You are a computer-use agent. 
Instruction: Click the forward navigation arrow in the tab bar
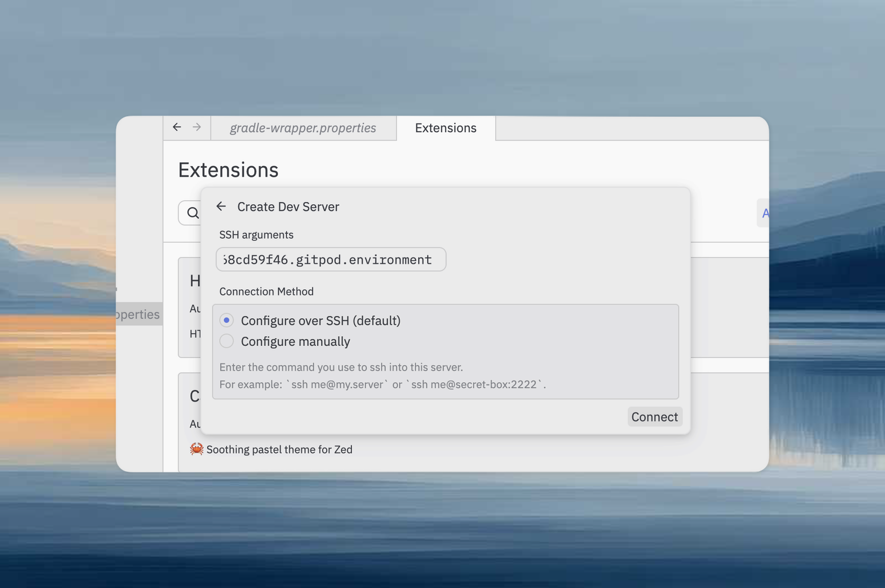(x=196, y=127)
